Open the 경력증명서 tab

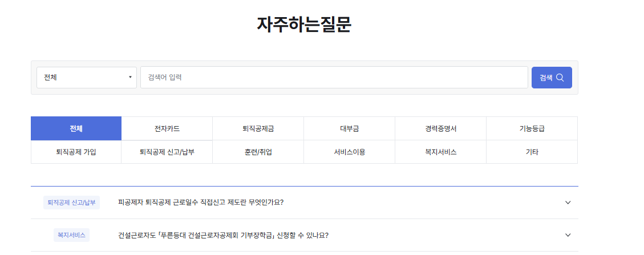[x=441, y=128]
